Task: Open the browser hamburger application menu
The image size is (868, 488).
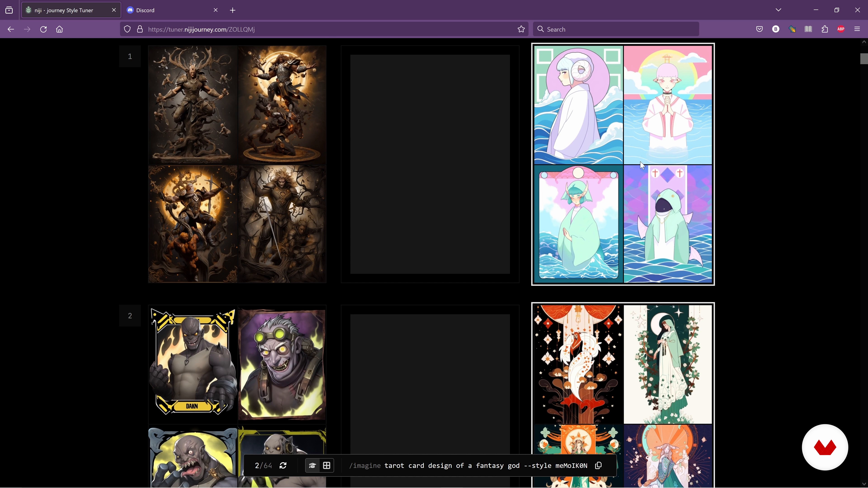Action: (857, 29)
